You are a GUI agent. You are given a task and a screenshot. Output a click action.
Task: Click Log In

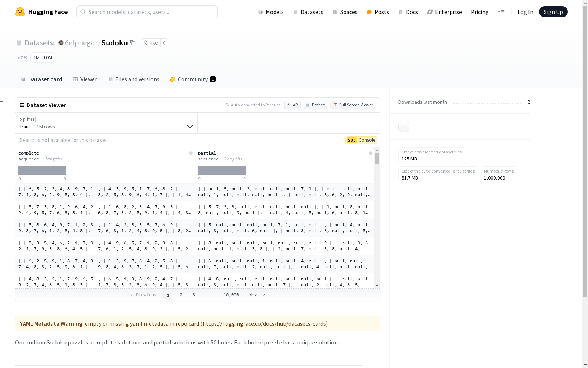tap(525, 12)
